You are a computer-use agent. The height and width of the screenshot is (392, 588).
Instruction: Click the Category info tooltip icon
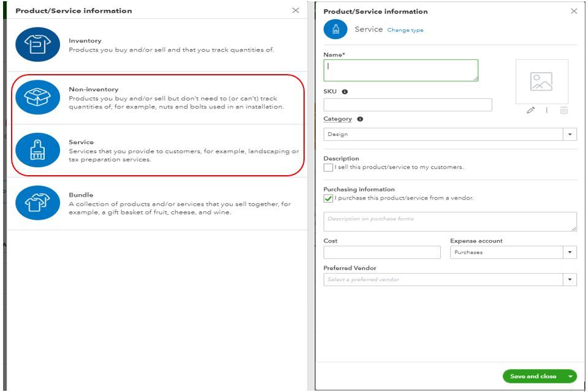pos(360,119)
